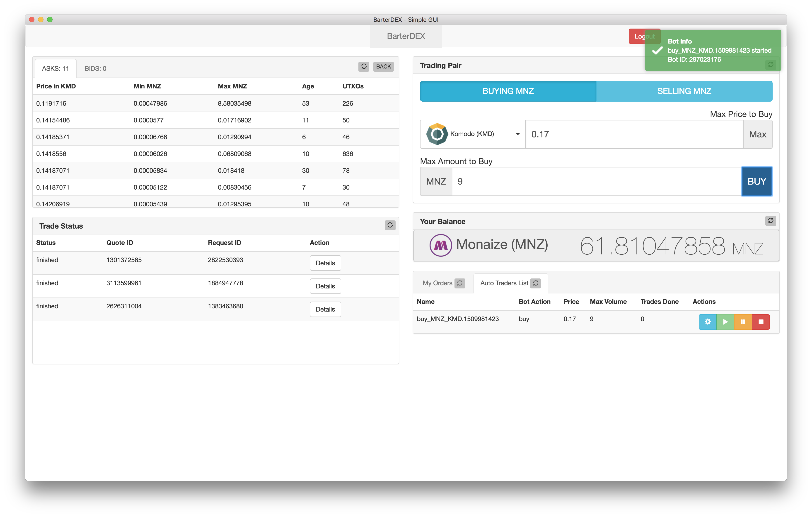Refresh the Trade Status panel
The width and height of the screenshot is (812, 517).
click(390, 225)
